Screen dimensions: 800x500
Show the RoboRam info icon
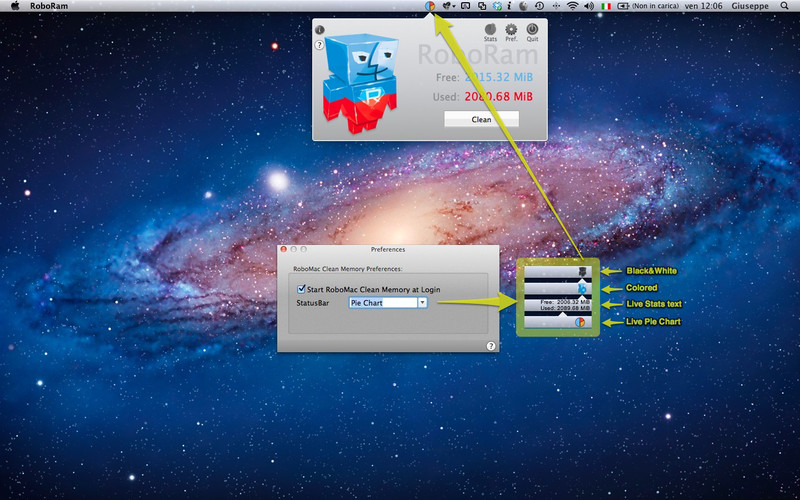[x=319, y=30]
